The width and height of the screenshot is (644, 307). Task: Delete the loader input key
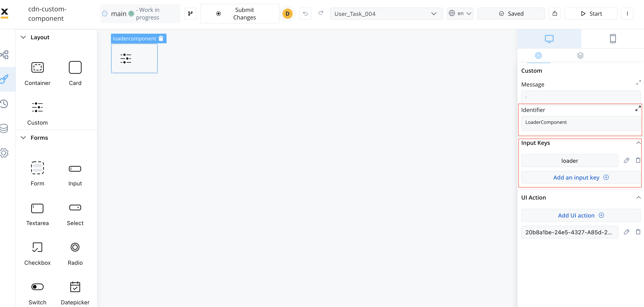click(638, 160)
